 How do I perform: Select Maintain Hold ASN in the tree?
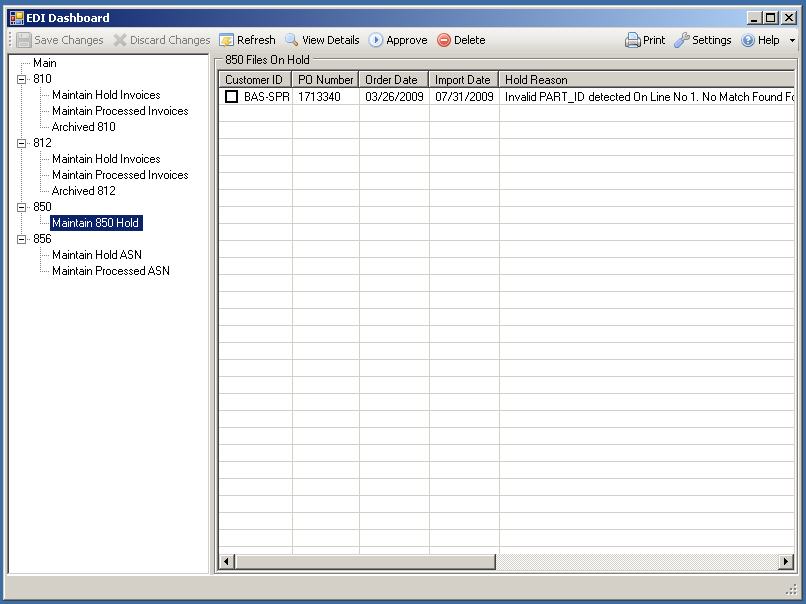(x=97, y=255)
